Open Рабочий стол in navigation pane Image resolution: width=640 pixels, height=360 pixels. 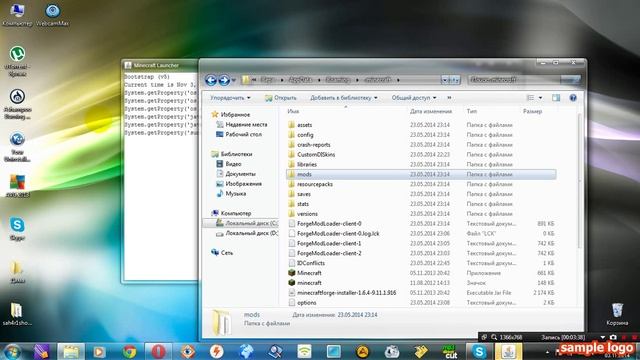coord(243,134)
